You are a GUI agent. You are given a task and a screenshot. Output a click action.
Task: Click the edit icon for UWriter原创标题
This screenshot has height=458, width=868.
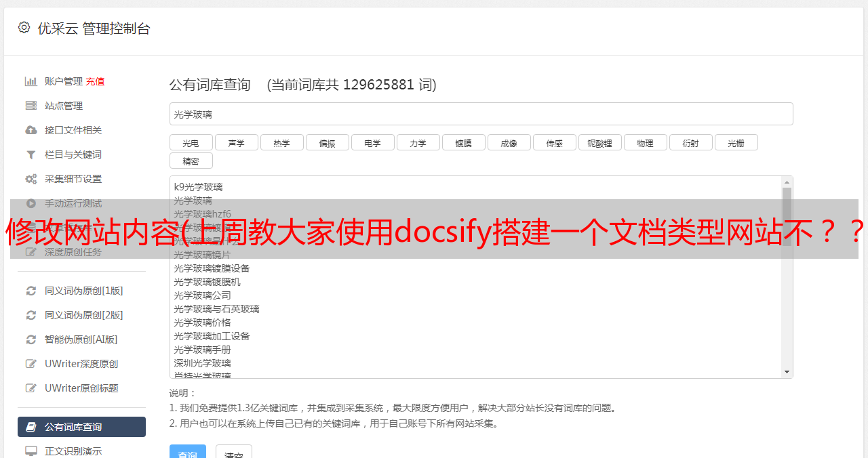click(31, 388)
